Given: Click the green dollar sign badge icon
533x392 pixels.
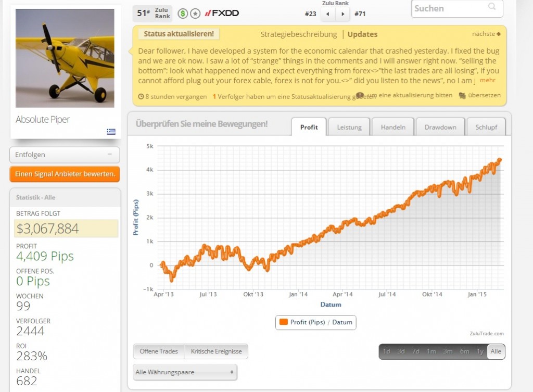Looking at the screenshot, I should [x=183, y=14].
